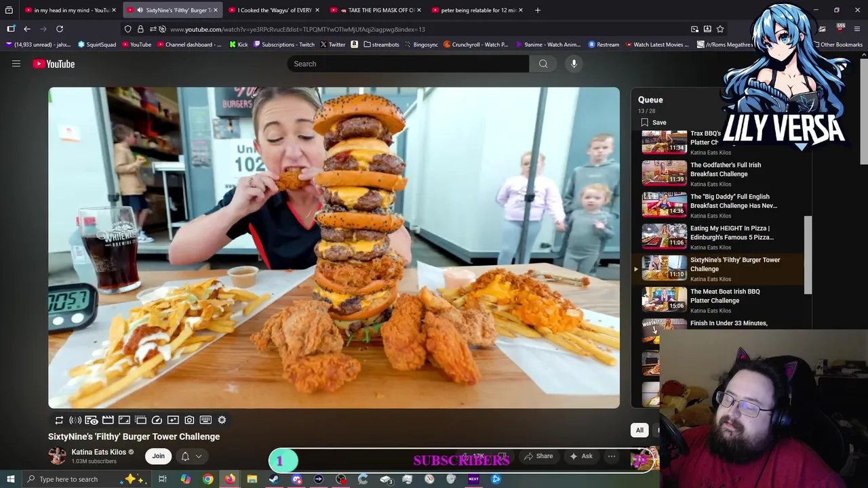Screen dimensions: 868x488
Task: Open the Restream bookmark
Action: tap(604, 45)
